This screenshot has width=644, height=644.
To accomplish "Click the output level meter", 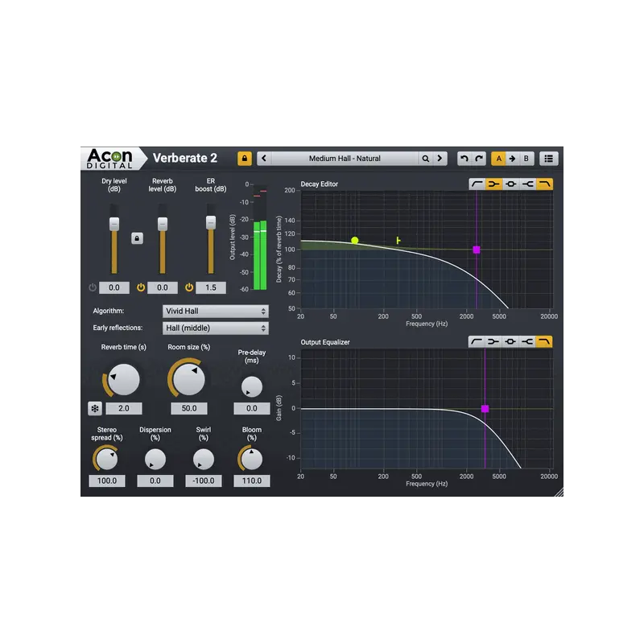I will point(260,237).
